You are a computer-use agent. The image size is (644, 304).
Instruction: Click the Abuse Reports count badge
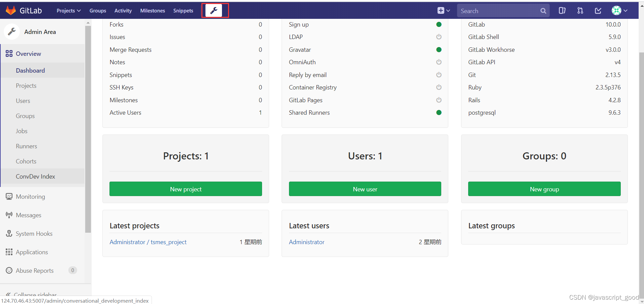(x=73, y=270)
